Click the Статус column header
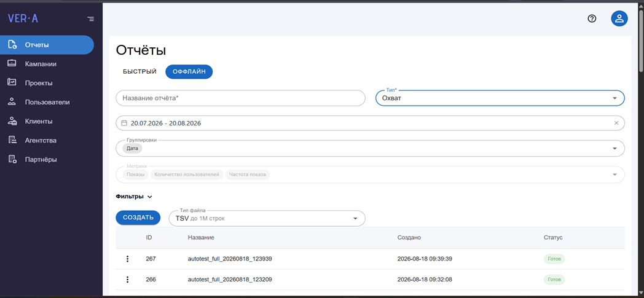Image resolution: width=644 pixels, height=298 pixels. (553, 238)
